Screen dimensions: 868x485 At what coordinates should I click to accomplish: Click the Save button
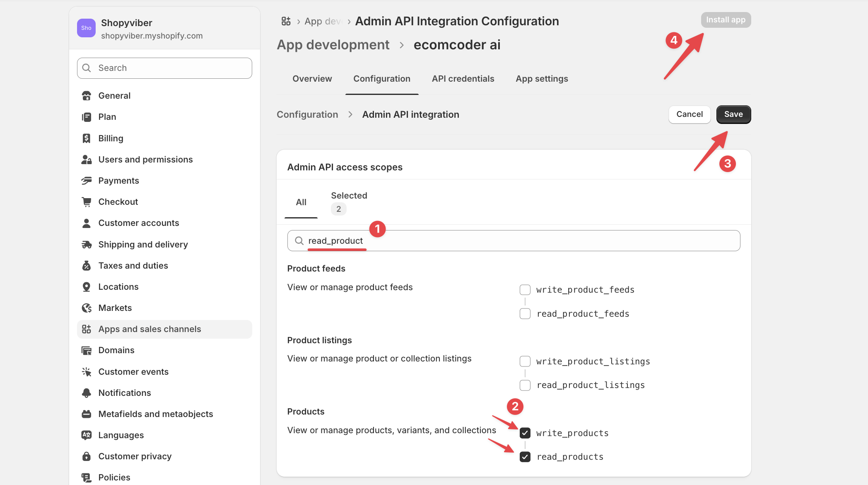[x=733, y=114]
